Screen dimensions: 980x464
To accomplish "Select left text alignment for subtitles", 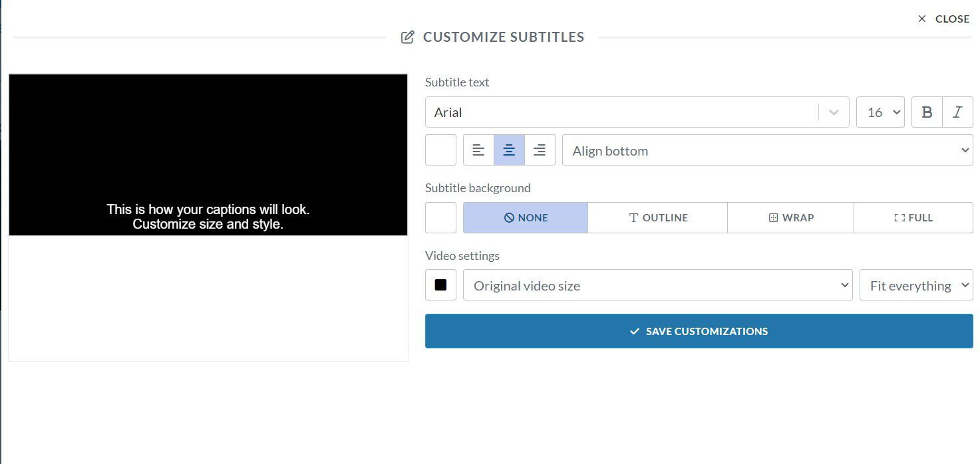I will point(478,150).
